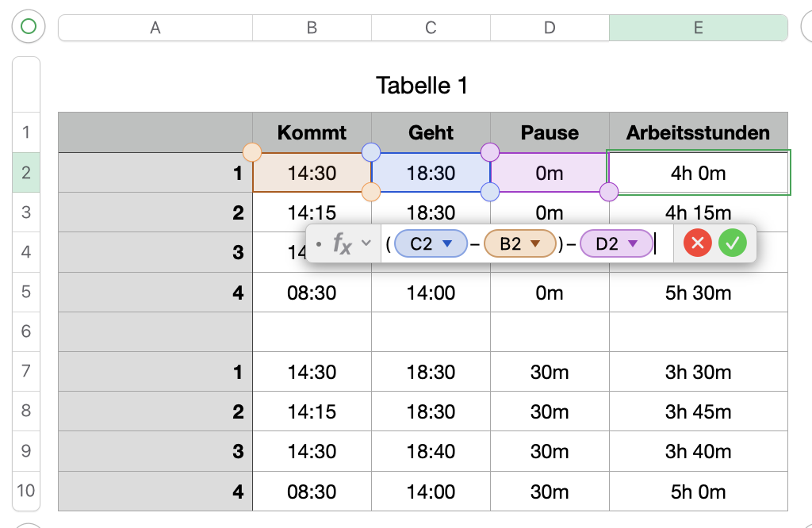Screen dimensions: 812x528
Task: Click the Kommt header cell
Action: pos(312,132)
